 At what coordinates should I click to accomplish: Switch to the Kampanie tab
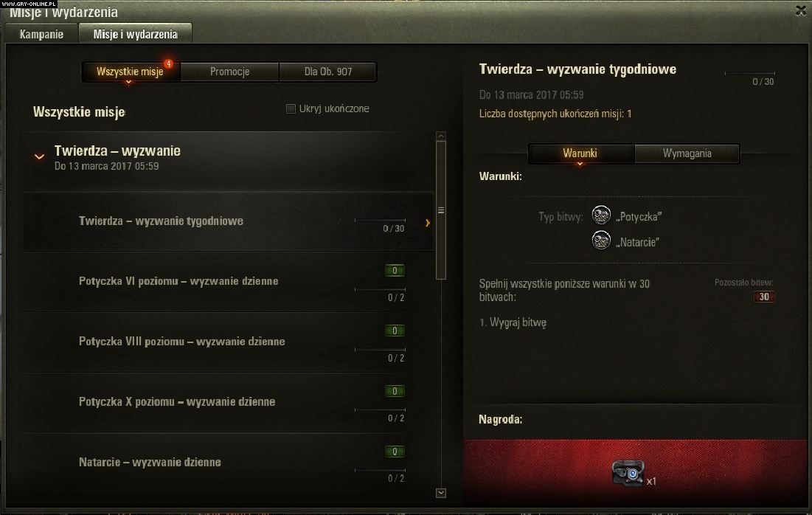41,34
